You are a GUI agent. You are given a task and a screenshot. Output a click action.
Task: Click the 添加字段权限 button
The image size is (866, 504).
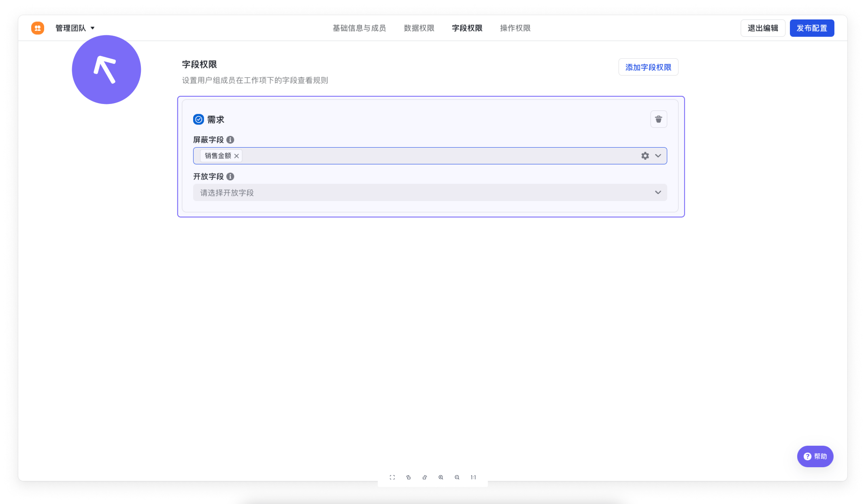coord(648,67)
